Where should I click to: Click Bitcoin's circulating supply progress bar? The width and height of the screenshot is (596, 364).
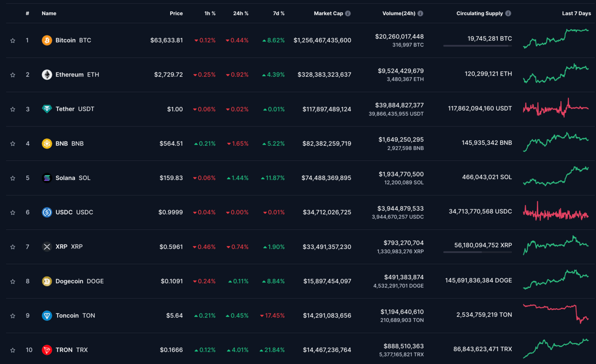tap(477, 46)
